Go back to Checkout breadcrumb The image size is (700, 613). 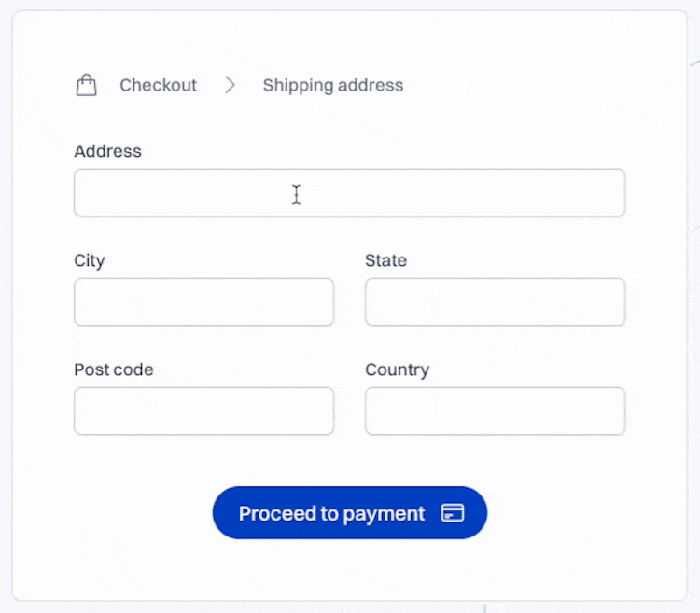158,86
